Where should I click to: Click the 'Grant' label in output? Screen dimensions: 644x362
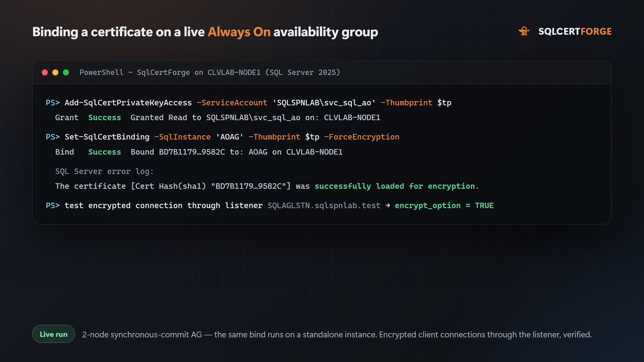pos(67,118)
